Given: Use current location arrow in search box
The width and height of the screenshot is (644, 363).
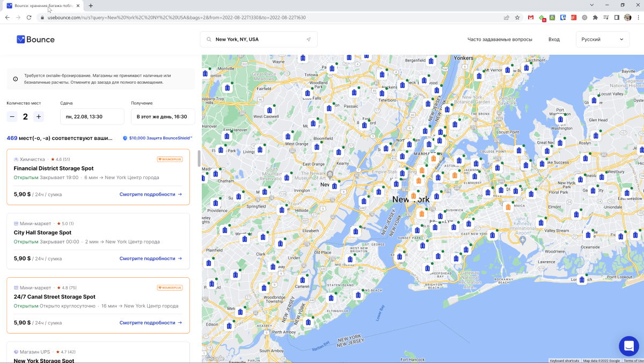Looking at the screenshot, I should 309,39.
